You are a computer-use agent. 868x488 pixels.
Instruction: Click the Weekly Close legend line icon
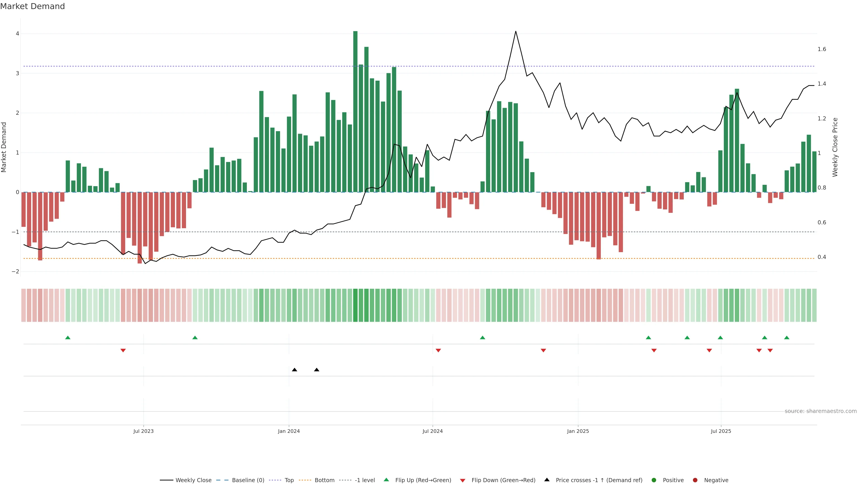click(x=166, y=480)
